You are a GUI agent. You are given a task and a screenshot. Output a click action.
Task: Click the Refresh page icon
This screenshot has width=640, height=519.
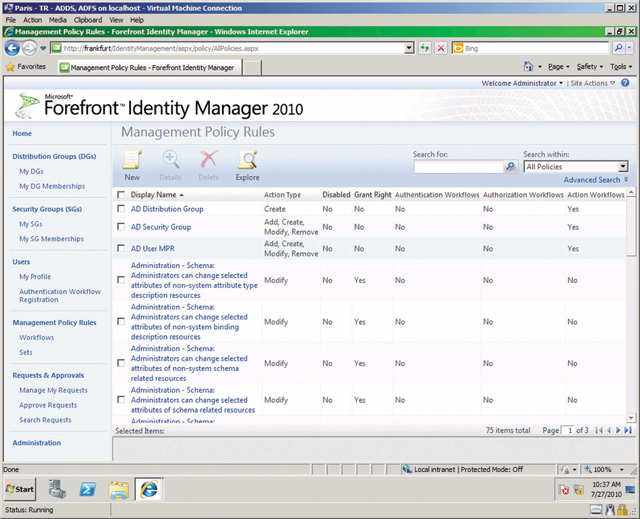425,48
